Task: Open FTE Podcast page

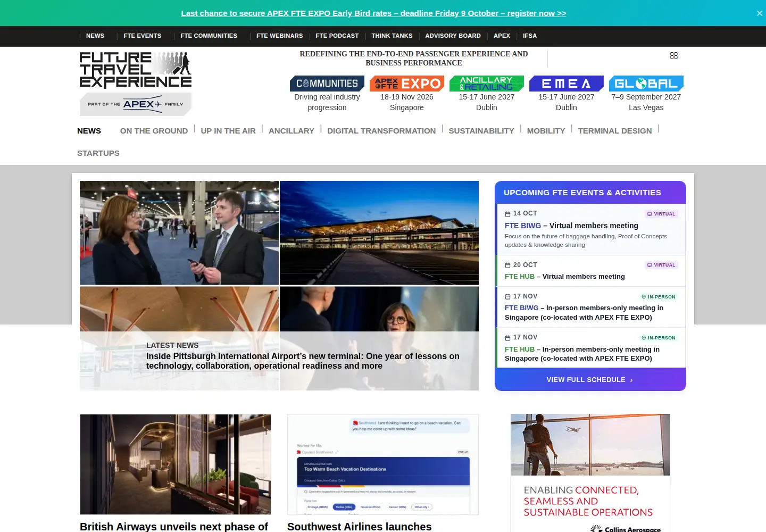Action: [x=337, y=36]
